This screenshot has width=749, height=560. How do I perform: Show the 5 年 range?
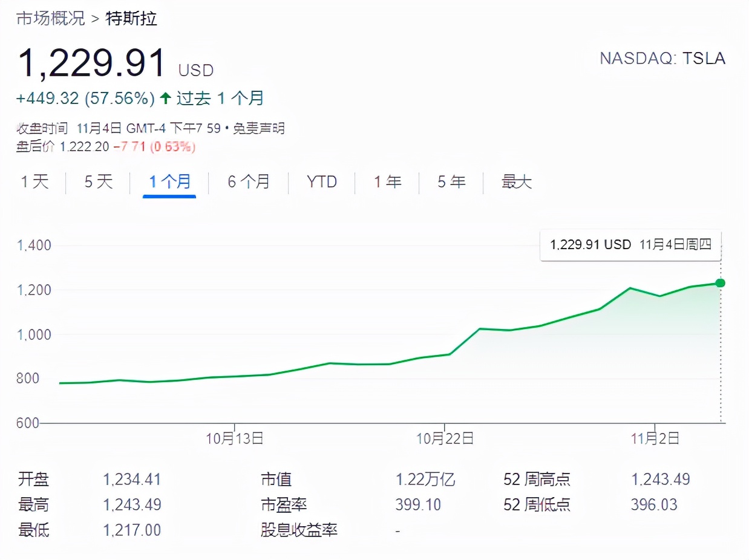click(451, 181)
